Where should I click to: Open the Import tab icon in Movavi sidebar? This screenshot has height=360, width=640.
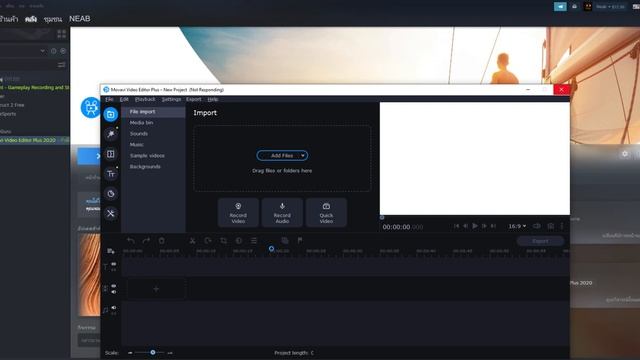click(x=111, y=115)
